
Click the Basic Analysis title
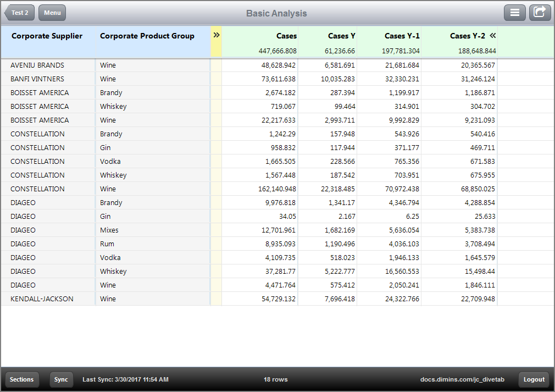pyautogui.click(x=276, y=13)
